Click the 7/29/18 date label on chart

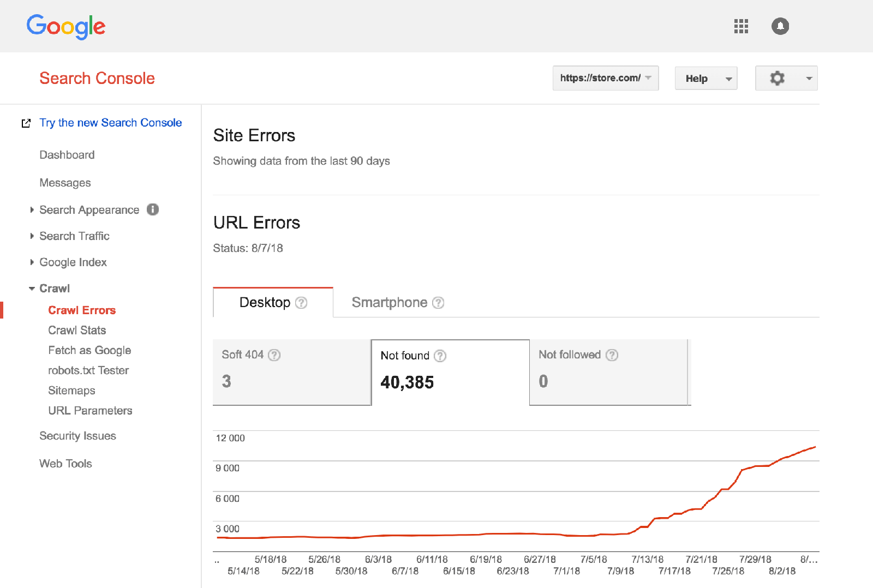[755, 560]
